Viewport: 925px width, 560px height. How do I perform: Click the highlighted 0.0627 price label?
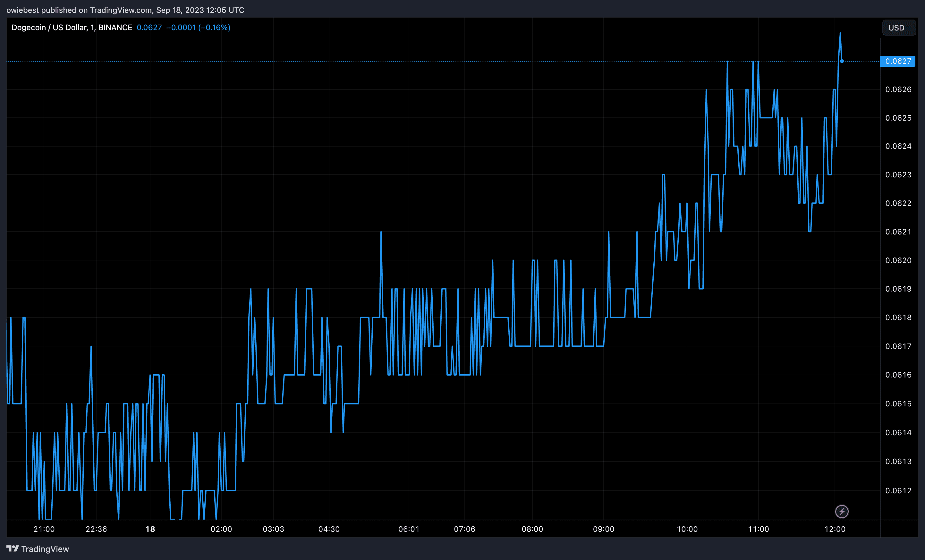pos(898,61)
